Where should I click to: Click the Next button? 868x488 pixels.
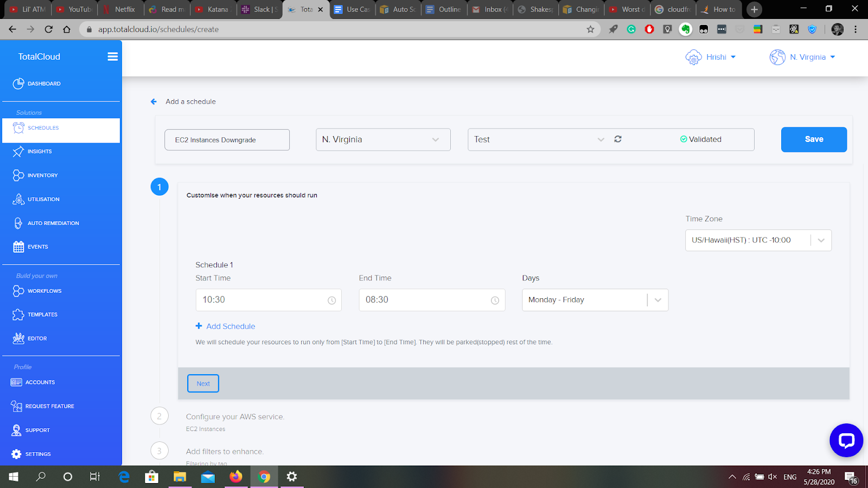pyautogui.click(x=203, y=383)
